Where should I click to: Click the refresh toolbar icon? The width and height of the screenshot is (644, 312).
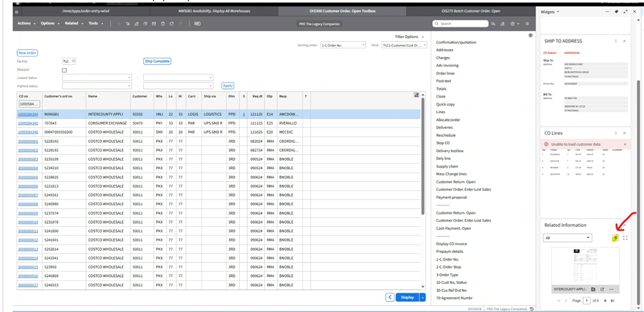click(172, 24)
